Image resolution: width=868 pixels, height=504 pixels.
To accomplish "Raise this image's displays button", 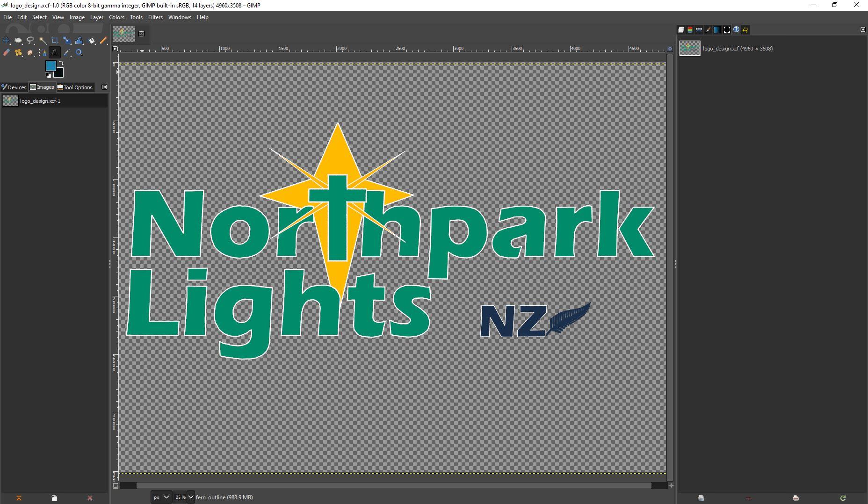I will coord(19,498).
